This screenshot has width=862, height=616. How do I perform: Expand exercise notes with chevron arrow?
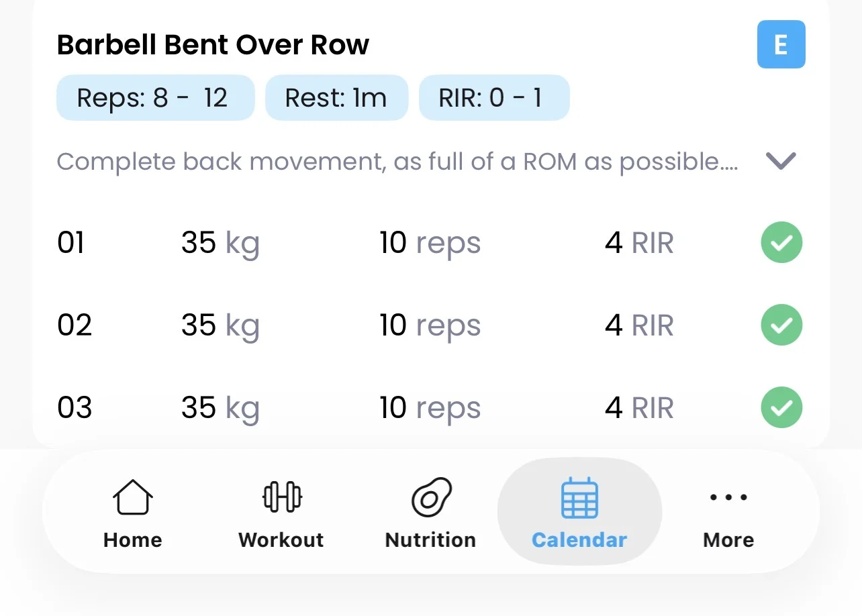tap(781, 161)
